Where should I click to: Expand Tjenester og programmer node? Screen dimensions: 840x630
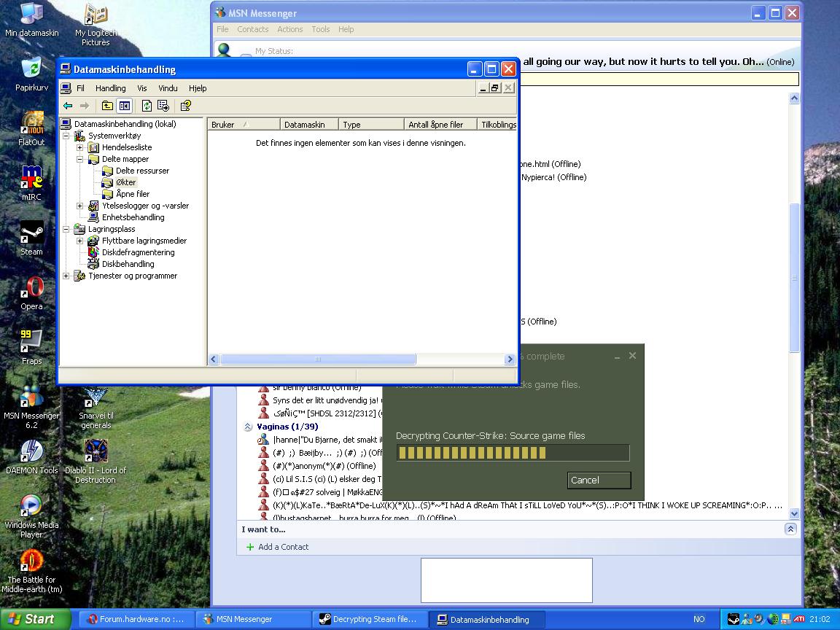[66, 276]
